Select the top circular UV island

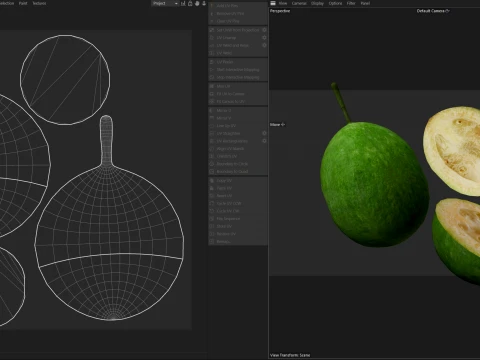pos(65,80)
